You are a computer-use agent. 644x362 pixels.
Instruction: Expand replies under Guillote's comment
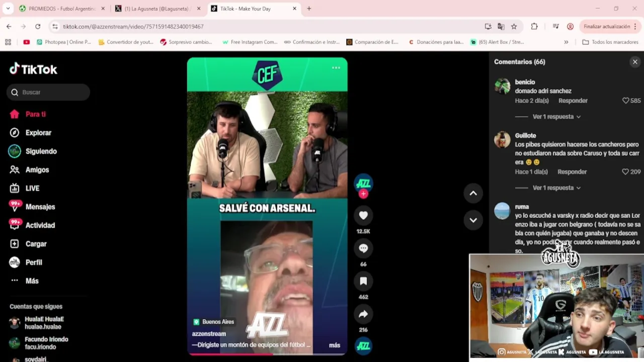(556, 188)
